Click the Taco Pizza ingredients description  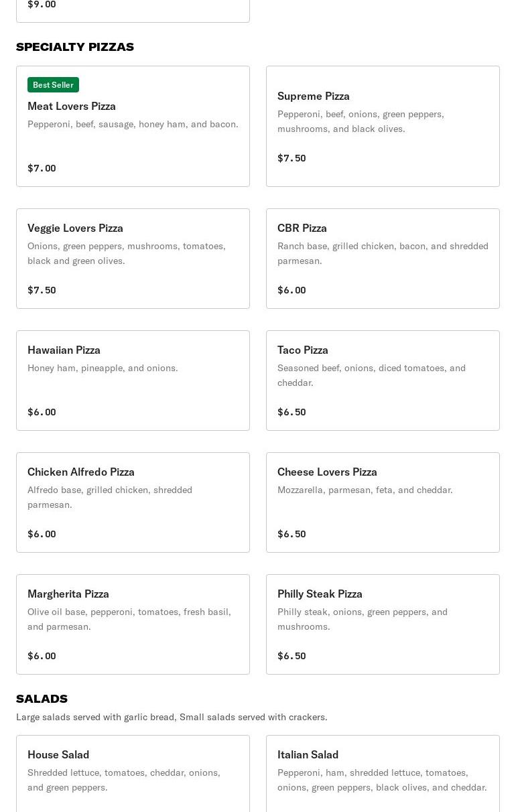pyautogui.click(x=371, y=375)
